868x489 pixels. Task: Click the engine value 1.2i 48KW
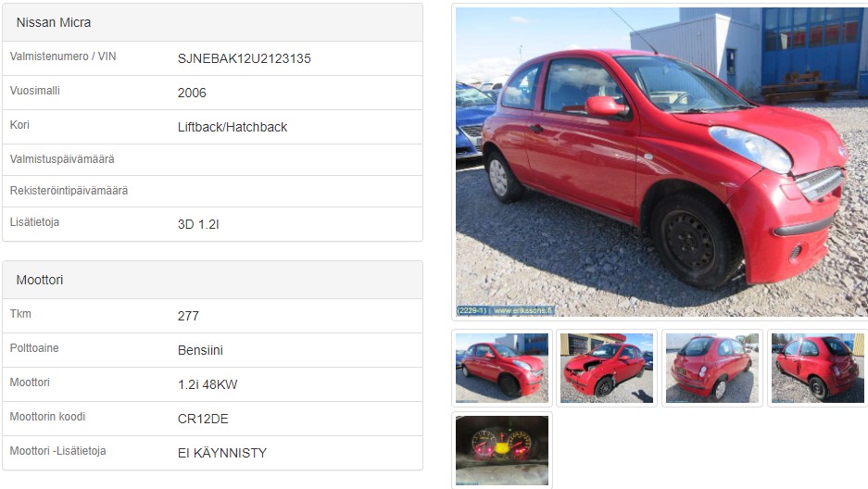click(x=208, y=385)
